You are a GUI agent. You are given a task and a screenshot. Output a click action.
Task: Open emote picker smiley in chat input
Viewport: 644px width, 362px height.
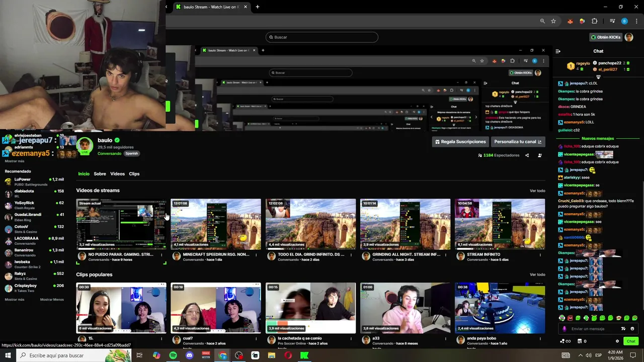632,329
